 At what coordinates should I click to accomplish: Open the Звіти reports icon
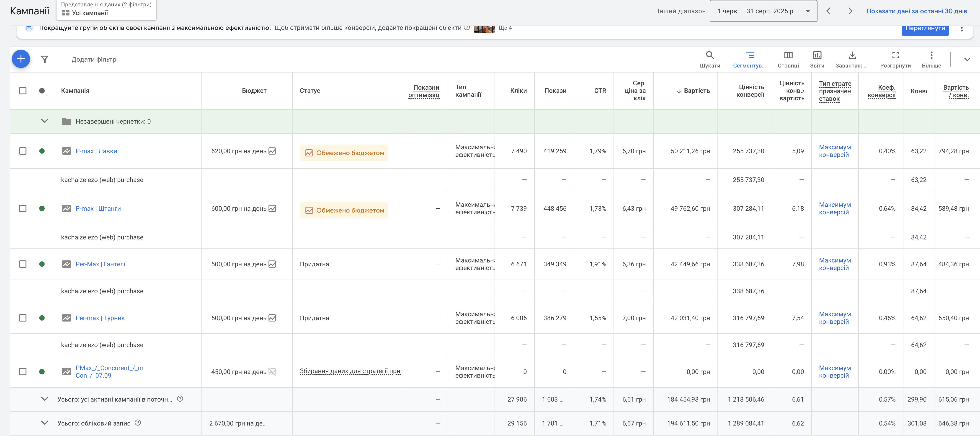pos(817,59)
